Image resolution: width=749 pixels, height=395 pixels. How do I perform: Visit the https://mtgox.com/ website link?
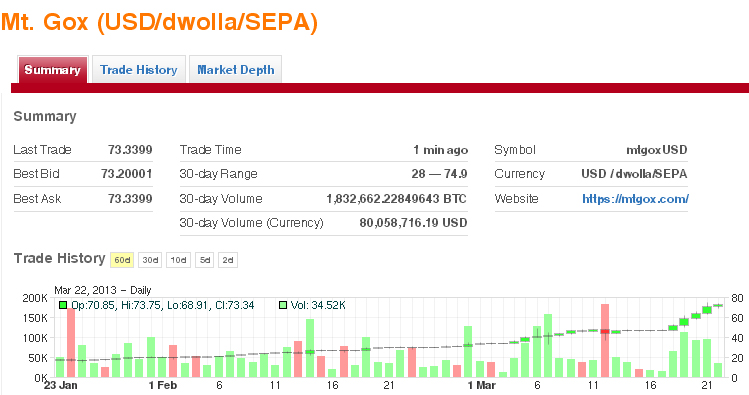point(635,199)
